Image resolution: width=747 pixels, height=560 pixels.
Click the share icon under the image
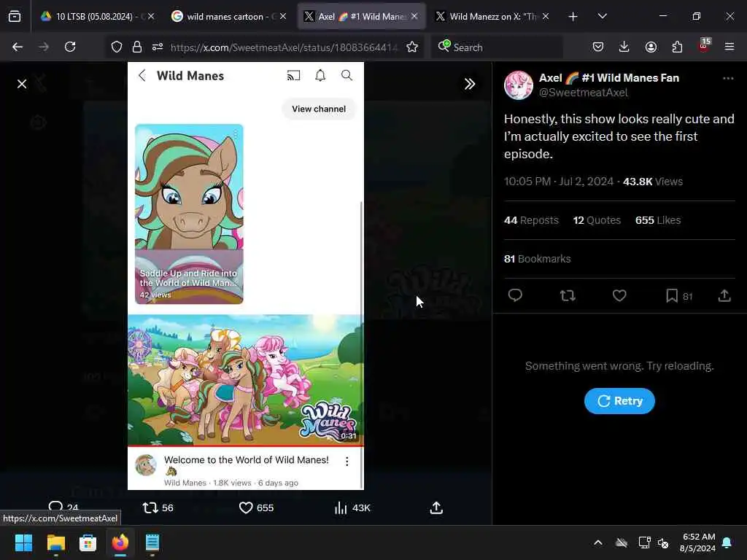coord(436,507)
